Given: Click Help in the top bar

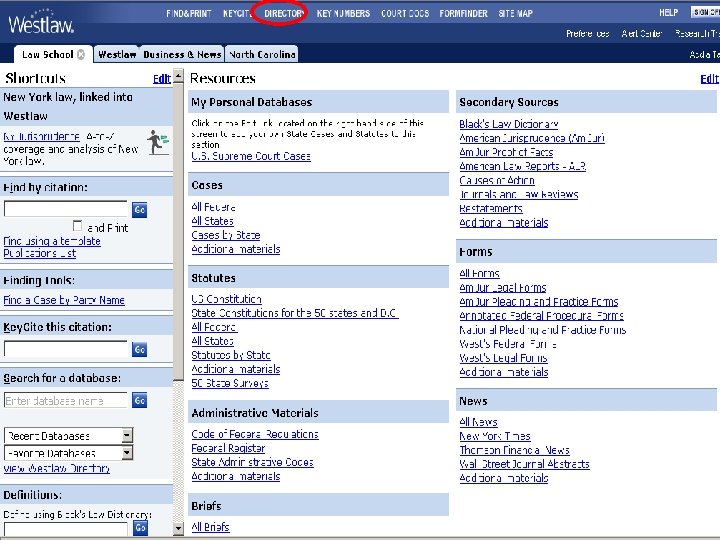Looking at the screenshot, I should click(x=669, y=12).
